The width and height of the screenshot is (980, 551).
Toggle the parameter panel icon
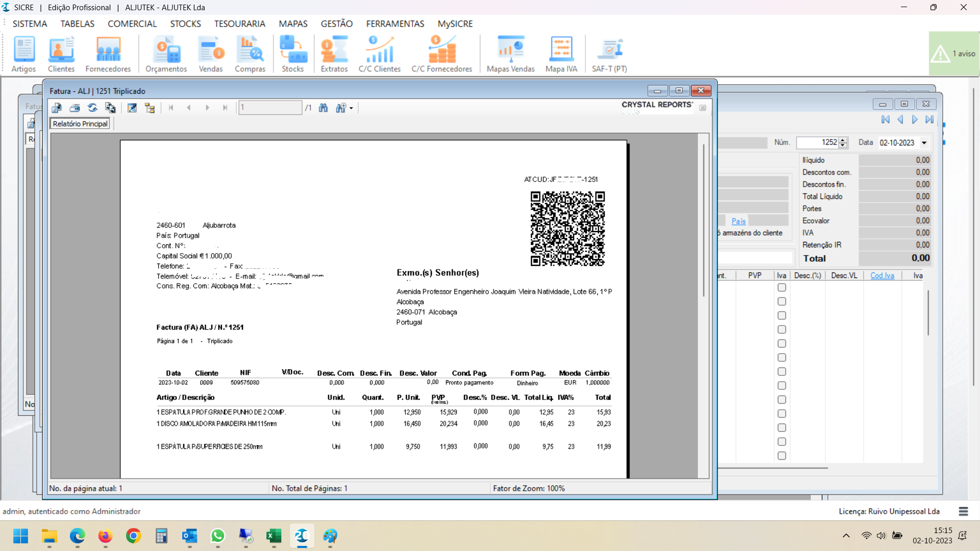132,108
